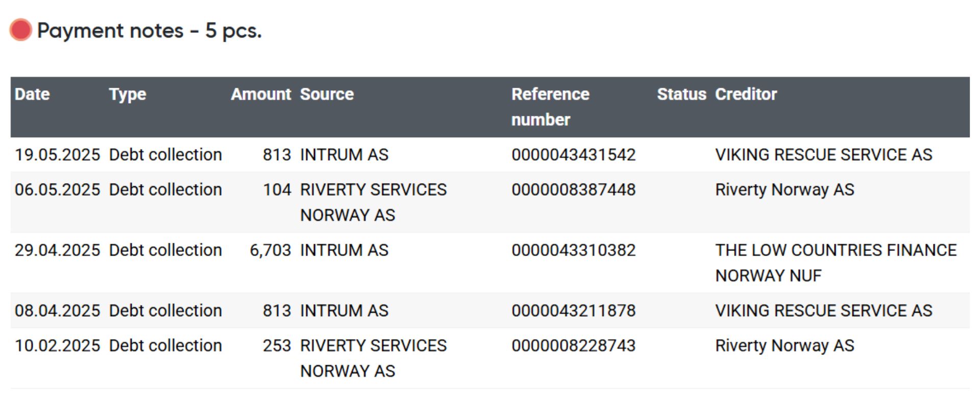This screenshot has width=980, height=408.
Task: Click the 08.04.2025 date cell
Action: (57, 311)
